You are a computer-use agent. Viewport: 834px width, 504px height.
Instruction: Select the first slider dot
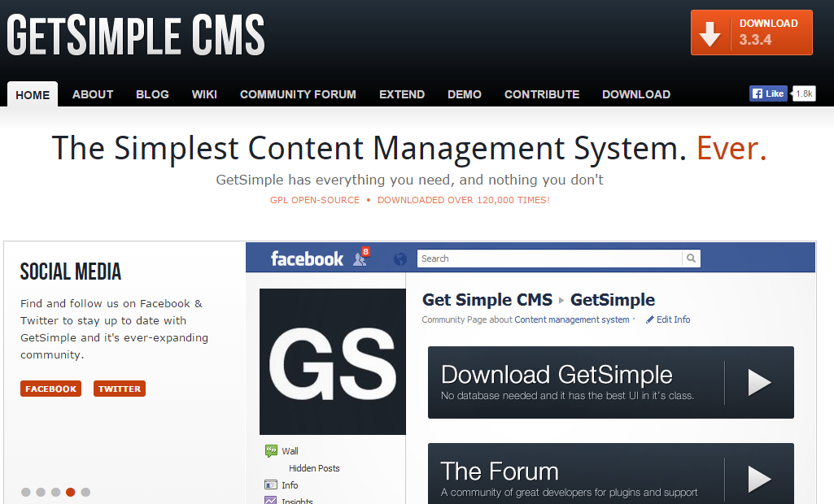pos(25,493)
